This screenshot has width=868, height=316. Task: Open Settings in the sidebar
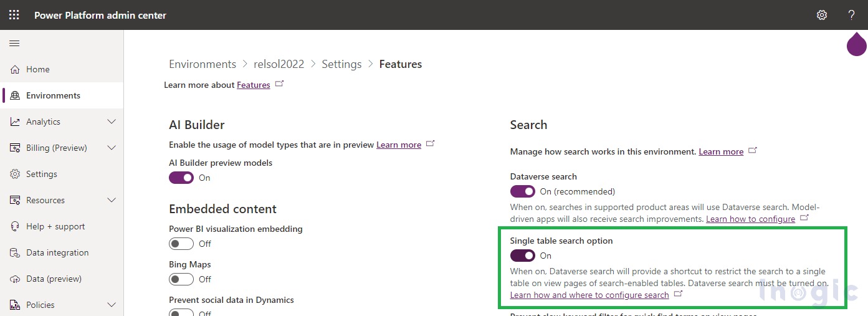[x=62, y=174]
